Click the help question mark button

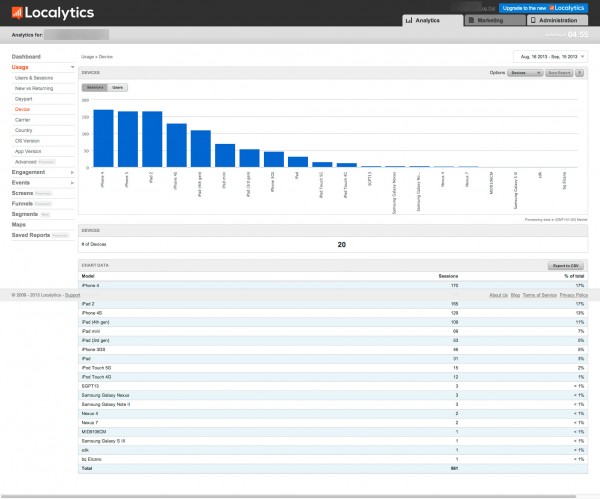pos(580,73)
